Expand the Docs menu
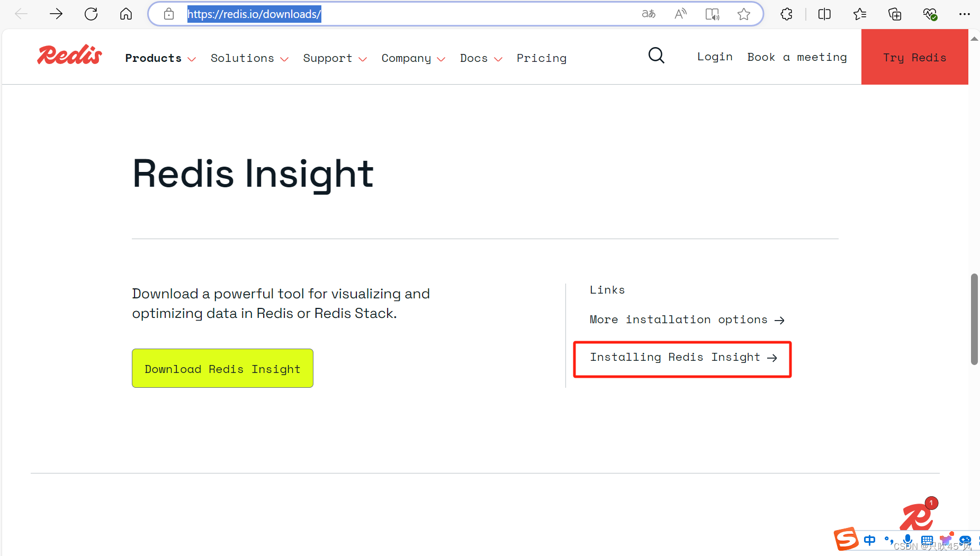Viewport: 980px width, 556px height. pyautogui.click(x=481, y=58)
